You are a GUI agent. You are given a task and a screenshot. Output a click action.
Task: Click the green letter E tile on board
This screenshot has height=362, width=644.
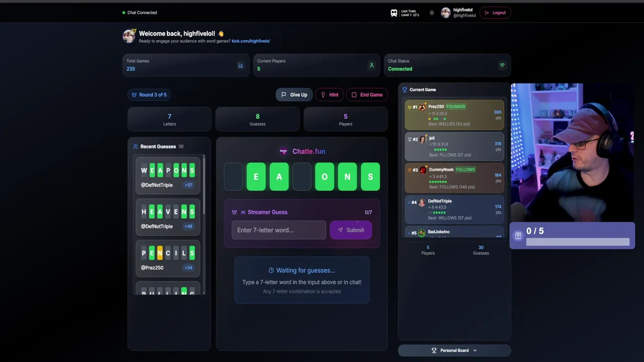[x=256, y=176]
